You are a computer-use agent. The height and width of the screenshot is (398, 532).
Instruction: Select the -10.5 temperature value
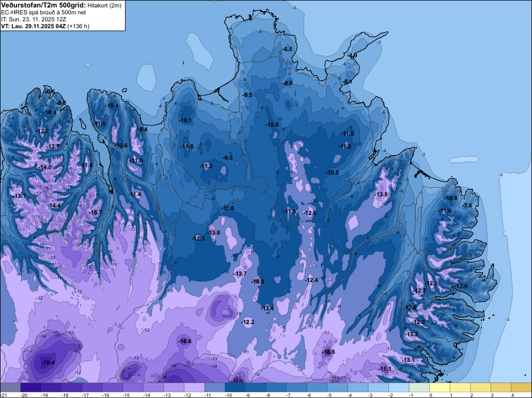[332, 173]
